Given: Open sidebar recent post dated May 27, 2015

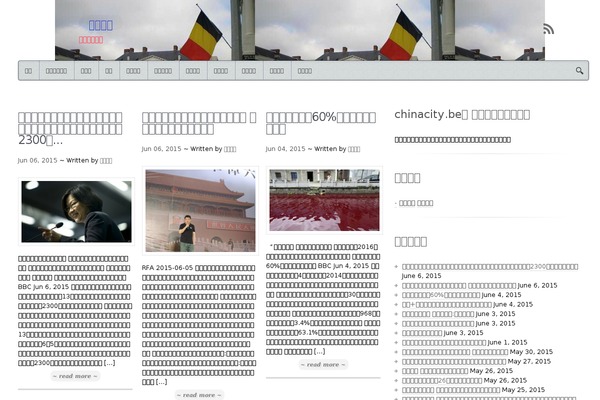Looking at the screenshot, I should (x=454, y=361).
